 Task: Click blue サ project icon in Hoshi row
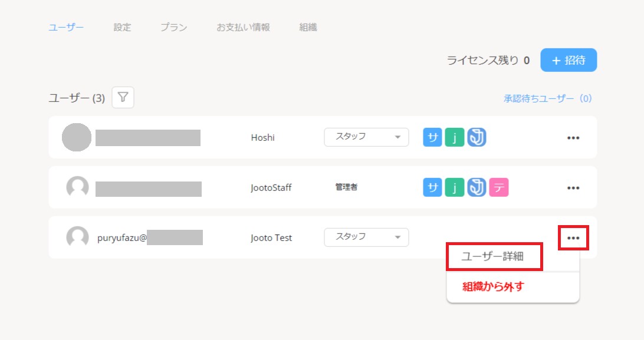433,137
